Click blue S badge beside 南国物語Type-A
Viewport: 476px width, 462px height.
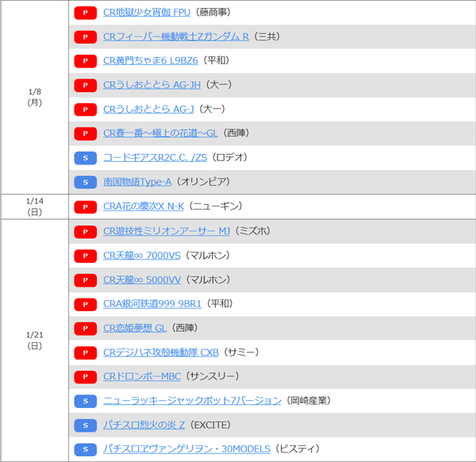click(x=86, y=183)
